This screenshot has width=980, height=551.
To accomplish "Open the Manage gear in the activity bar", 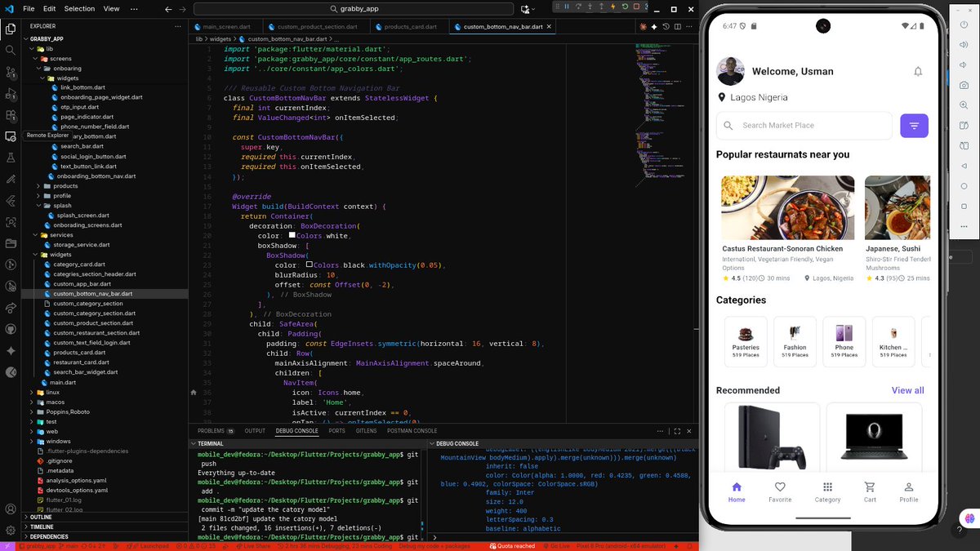I will pyautogui.click(x=11, y=529).
